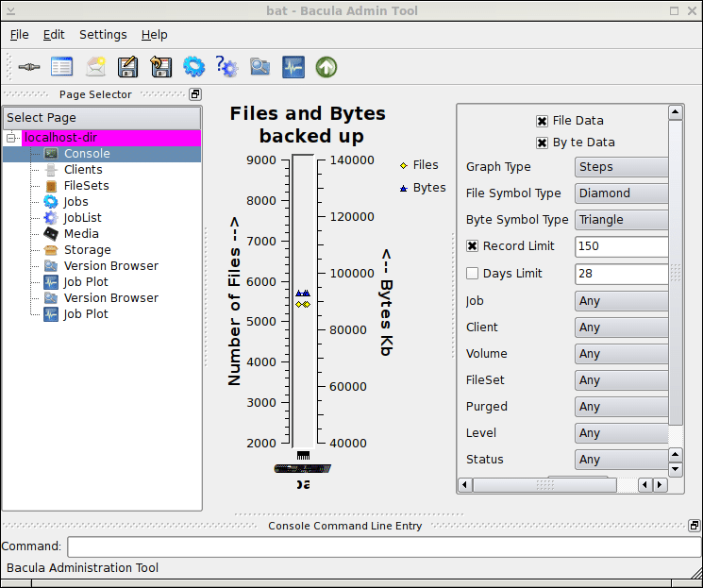The height and width of the screenshot is (588, 703).
Task: Click the green up-arrow toolbar icon
Action: (326, 67)
